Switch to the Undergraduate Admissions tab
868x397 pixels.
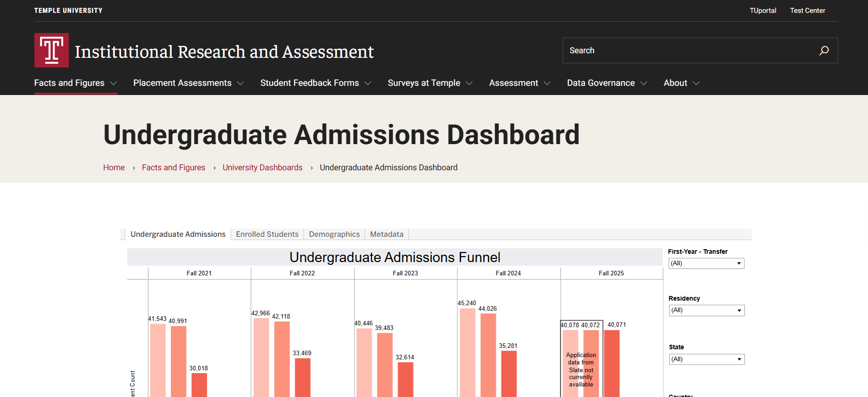pos(178,234)
